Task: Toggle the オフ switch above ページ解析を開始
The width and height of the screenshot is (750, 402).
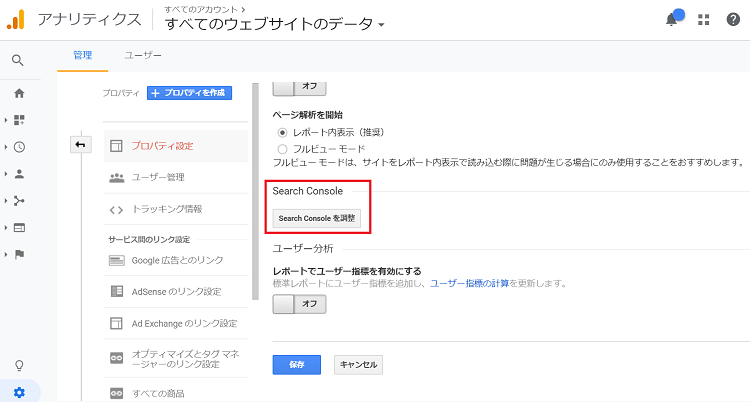Action: pos(299,88)
